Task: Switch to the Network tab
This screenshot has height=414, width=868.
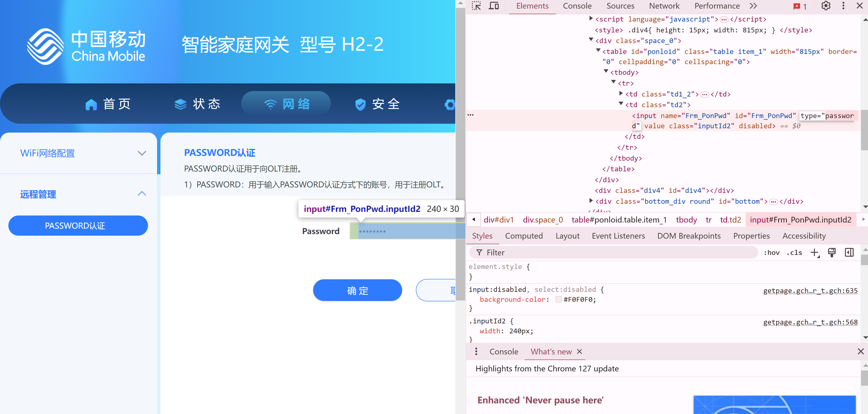Action: (x=664, y=6)
